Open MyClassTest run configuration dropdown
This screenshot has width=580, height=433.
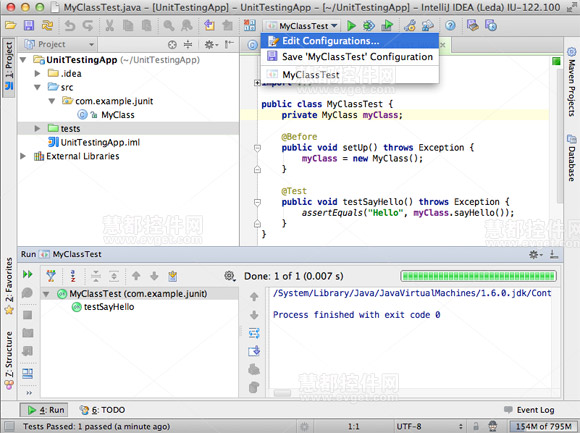click(x=302, y=26)
